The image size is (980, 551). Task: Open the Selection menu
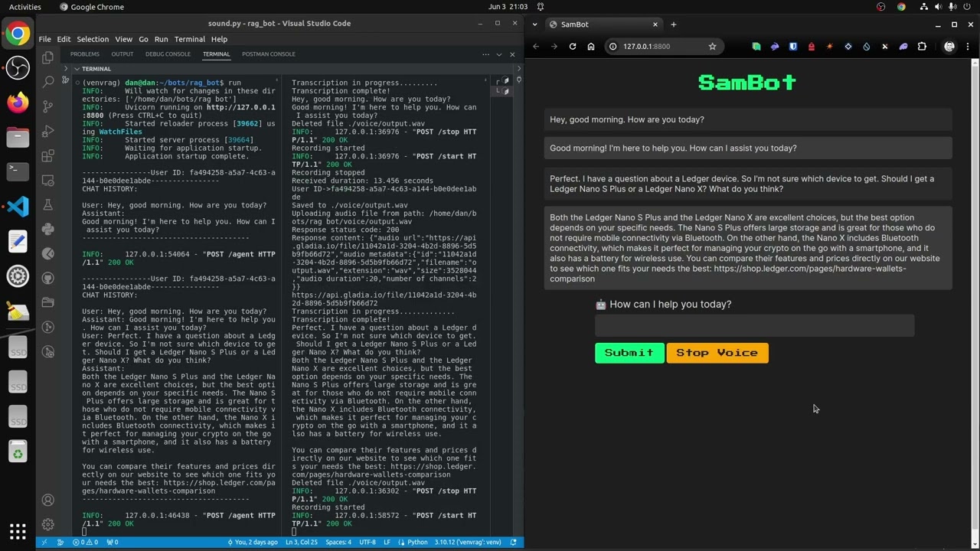coord(93,39)
